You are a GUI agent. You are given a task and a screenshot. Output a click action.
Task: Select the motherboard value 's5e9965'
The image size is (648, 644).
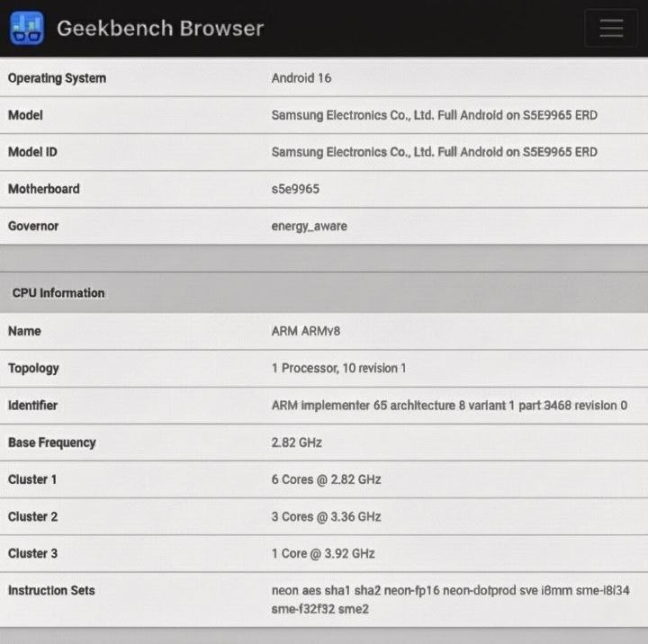pos(295,189)
